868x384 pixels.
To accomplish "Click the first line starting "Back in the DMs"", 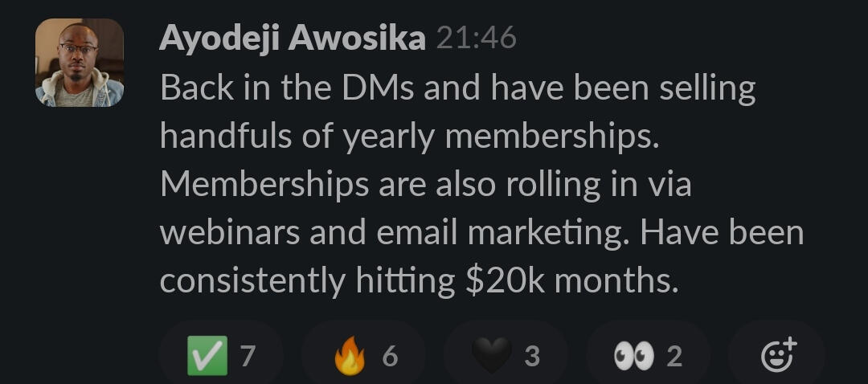I will pos(457,88).
